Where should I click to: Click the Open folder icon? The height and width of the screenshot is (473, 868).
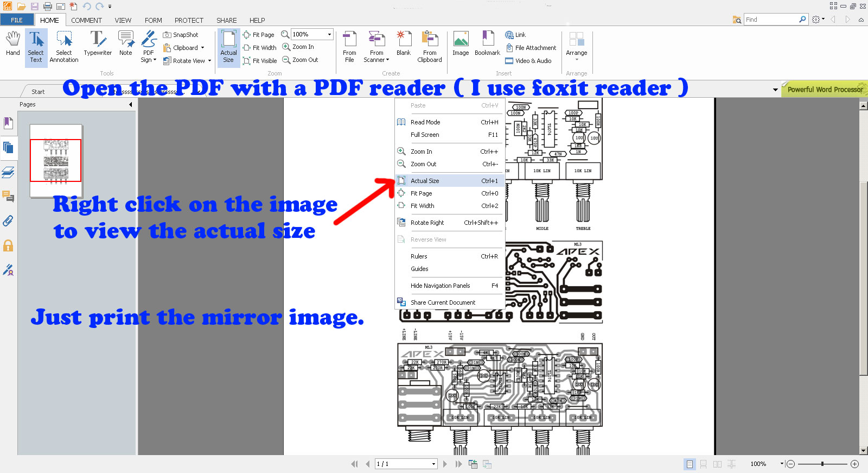point(21,7)
